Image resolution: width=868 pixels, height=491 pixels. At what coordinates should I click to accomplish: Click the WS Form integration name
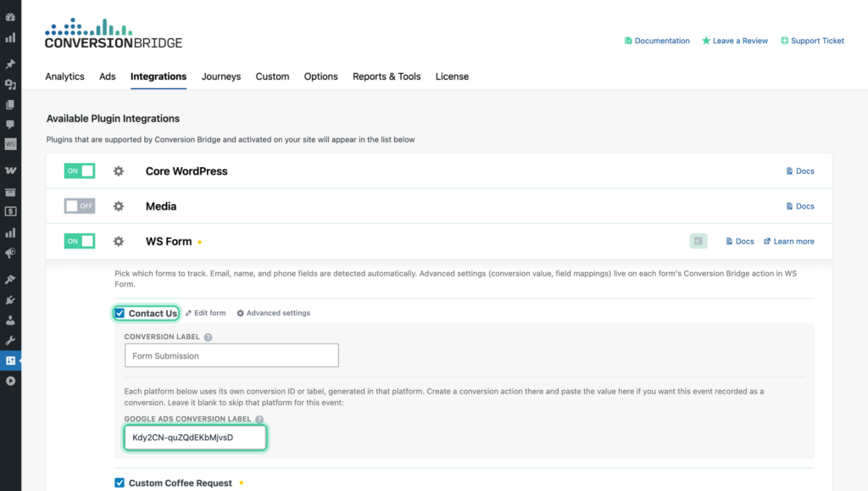pyautogui.click(x=169, y=242)
